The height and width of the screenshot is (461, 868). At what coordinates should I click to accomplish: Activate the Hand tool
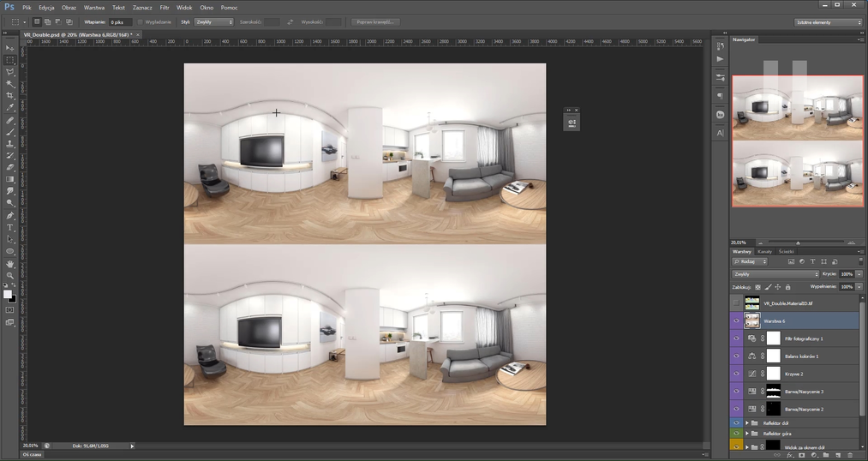click(10, 264)
